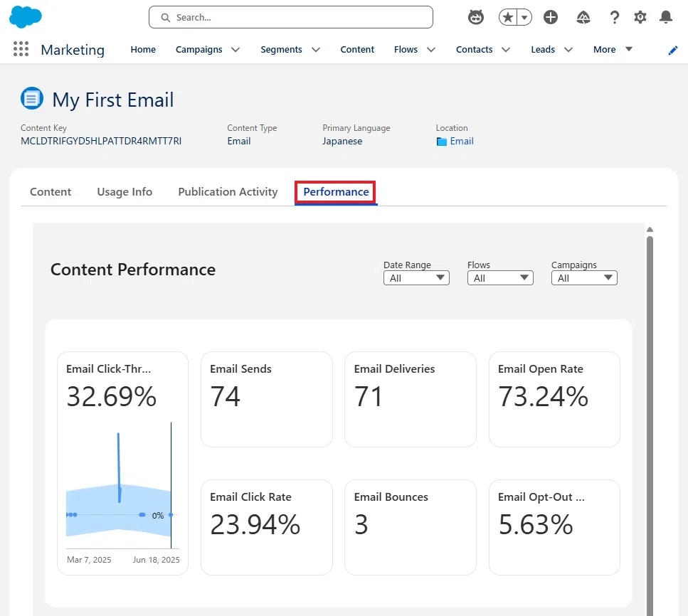Click the pencil edit navigation icon
The height and width of the screenshot is (616, 688).
[672, 51]
